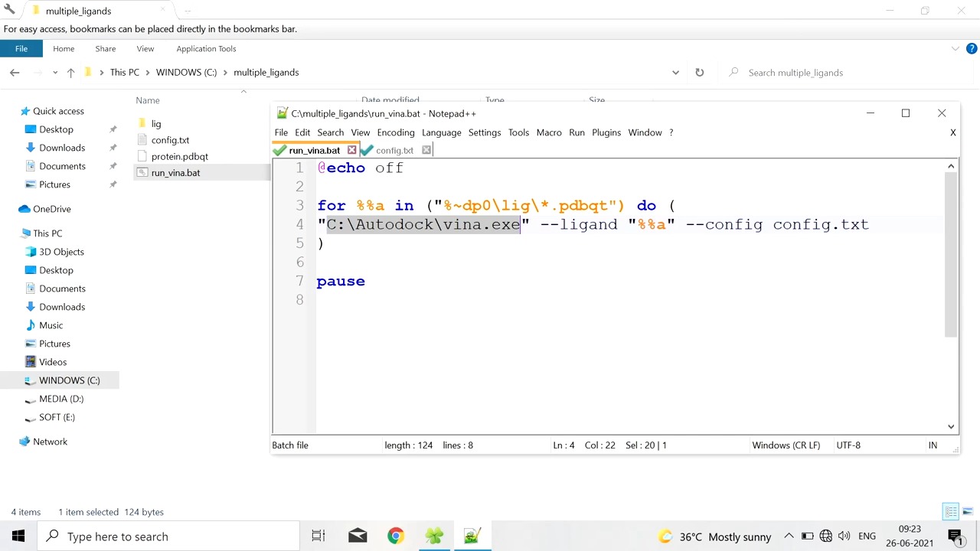The image size is (980, 551).
Task: Expand the Explorer ribbon chevron
Action: [x=955, y=48]
